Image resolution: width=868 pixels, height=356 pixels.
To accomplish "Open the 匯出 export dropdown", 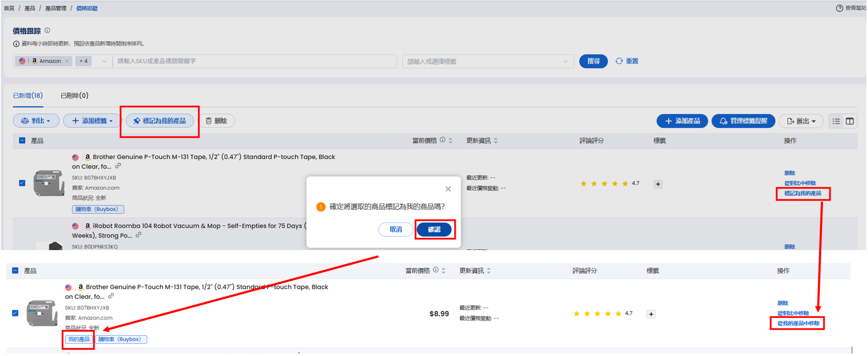I will coord(801,121).
